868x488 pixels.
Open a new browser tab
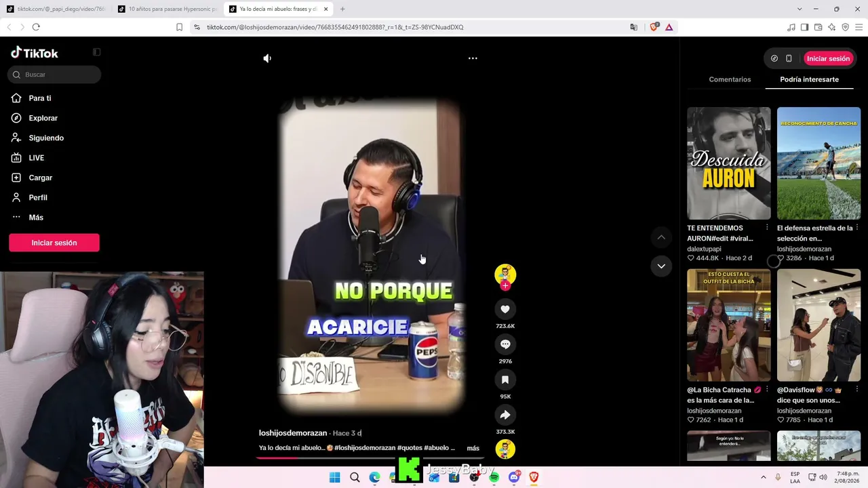pos(342,9)
